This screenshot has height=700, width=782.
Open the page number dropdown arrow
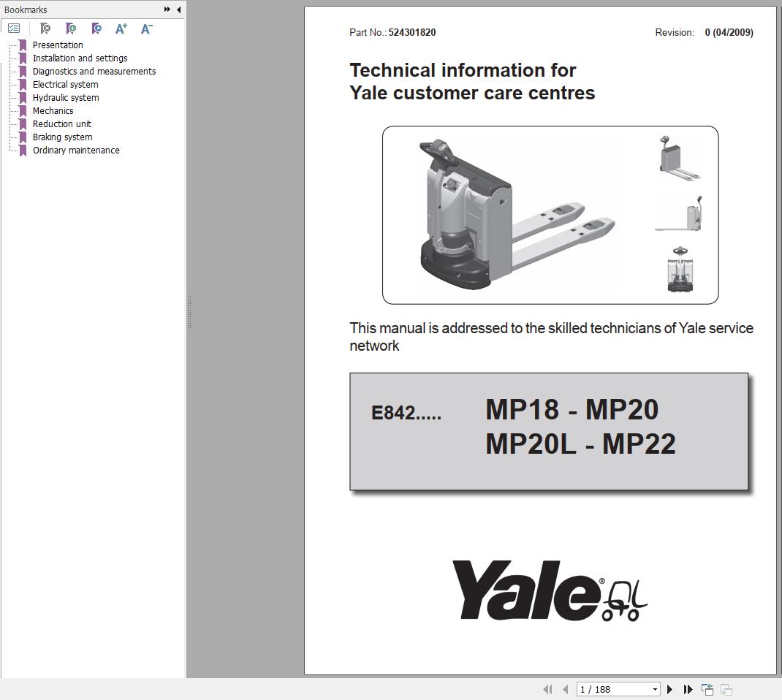pos(655,690)
